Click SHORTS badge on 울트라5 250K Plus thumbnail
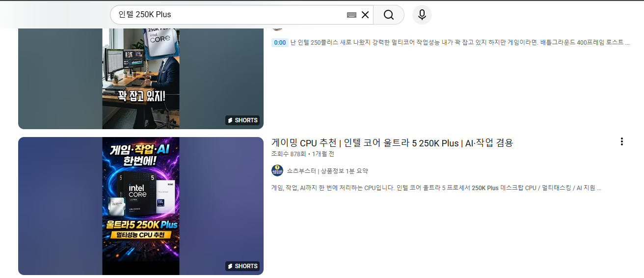Image resolution: width=644 pixels, height=278 pixels. point(242,266)
